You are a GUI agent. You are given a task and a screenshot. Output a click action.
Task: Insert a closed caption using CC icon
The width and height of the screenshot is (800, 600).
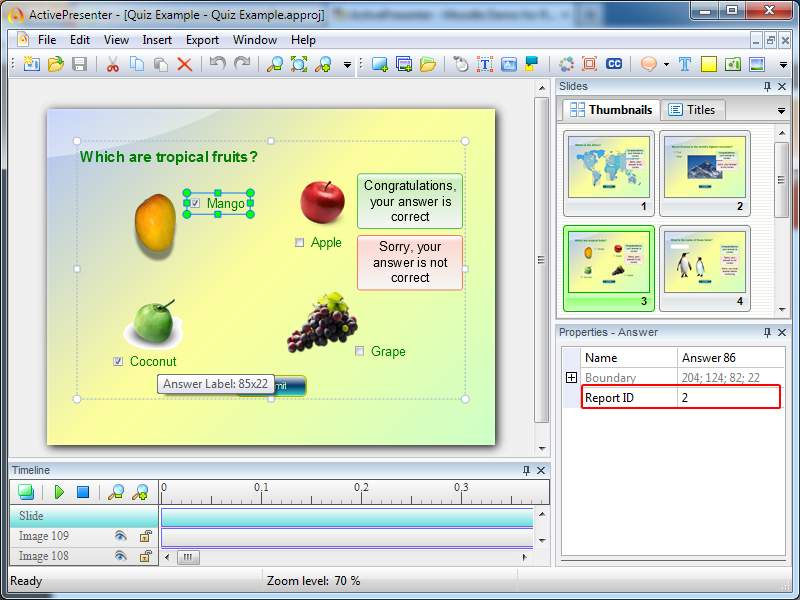click(x=614, y=64)
